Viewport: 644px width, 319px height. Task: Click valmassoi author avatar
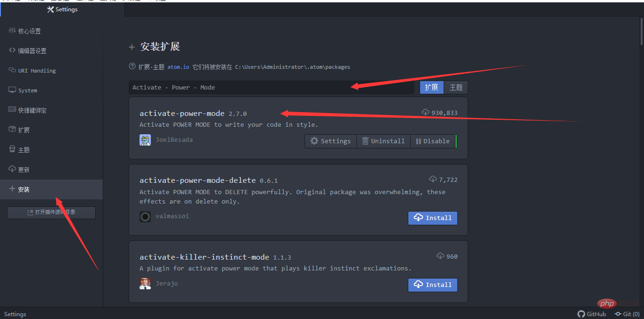click(x=145, y=217)
